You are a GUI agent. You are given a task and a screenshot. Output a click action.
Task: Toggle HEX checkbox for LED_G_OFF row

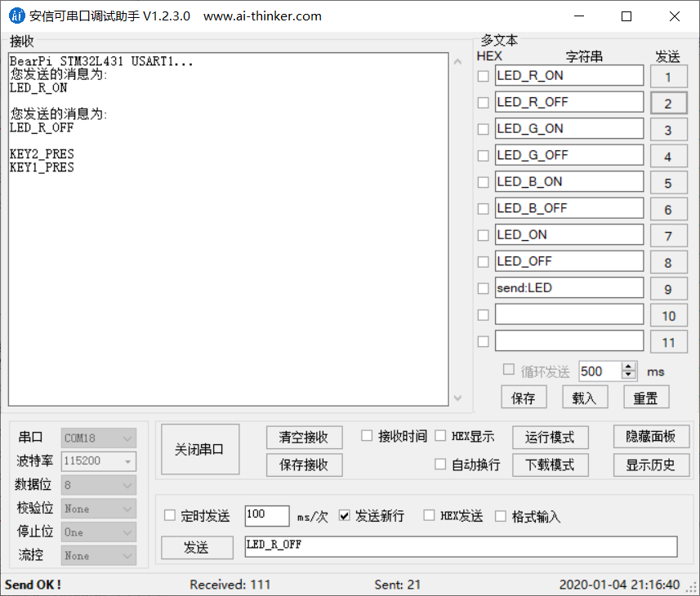click(483, 156)
